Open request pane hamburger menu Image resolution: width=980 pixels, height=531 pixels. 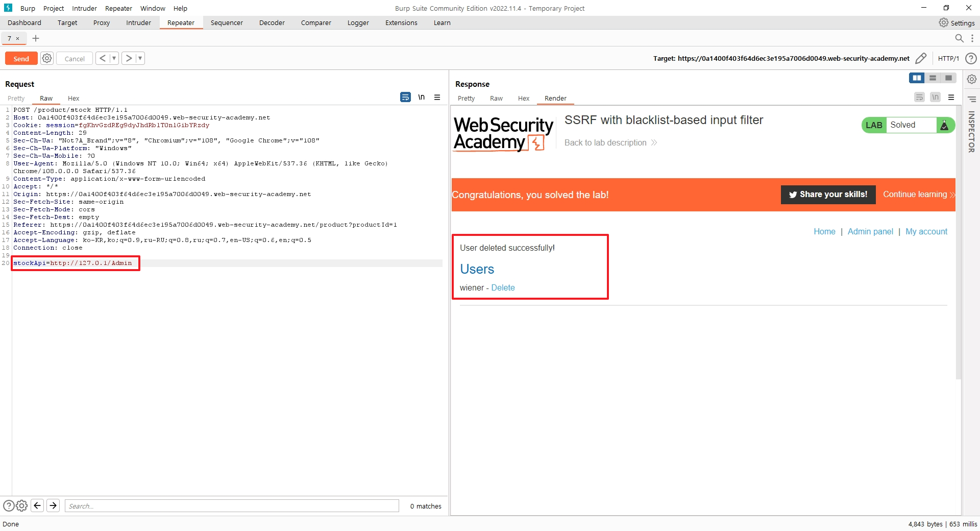pos(437,97)
